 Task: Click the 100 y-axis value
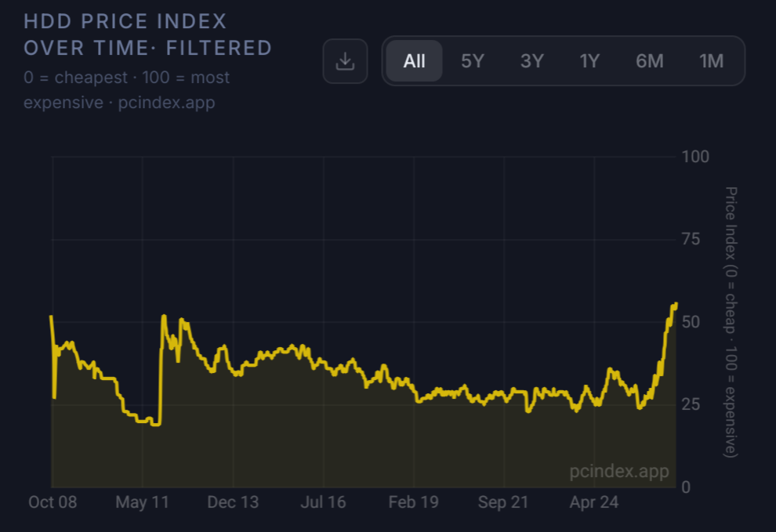tap(695, 157)
